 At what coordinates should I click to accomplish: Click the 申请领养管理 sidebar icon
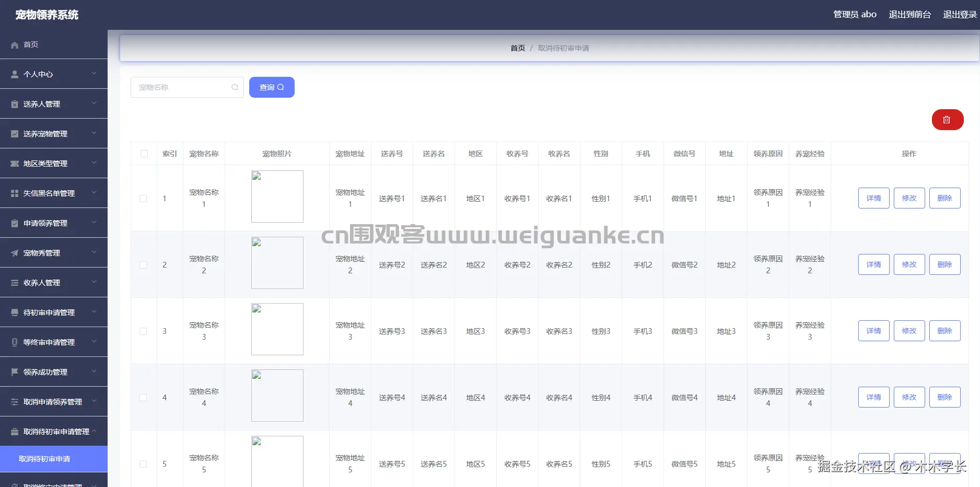(15, 224)
